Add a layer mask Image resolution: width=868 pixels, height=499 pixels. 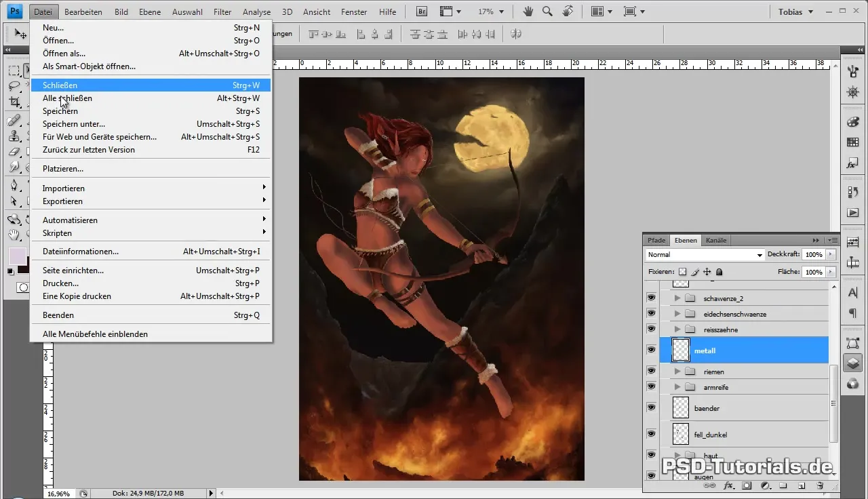pyautogui.click(x=747, y=485)
